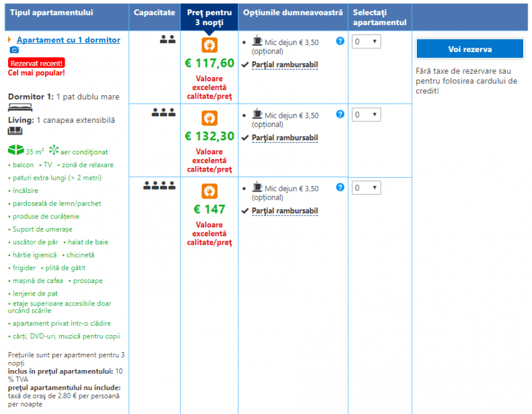Click the orange deal icon above € 117,60

[209, 45]
